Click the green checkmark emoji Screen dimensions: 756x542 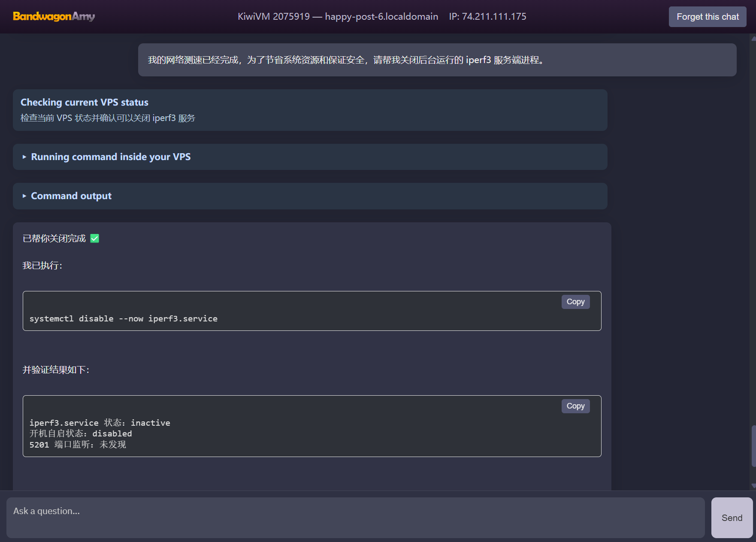click(x=95, y=239)
